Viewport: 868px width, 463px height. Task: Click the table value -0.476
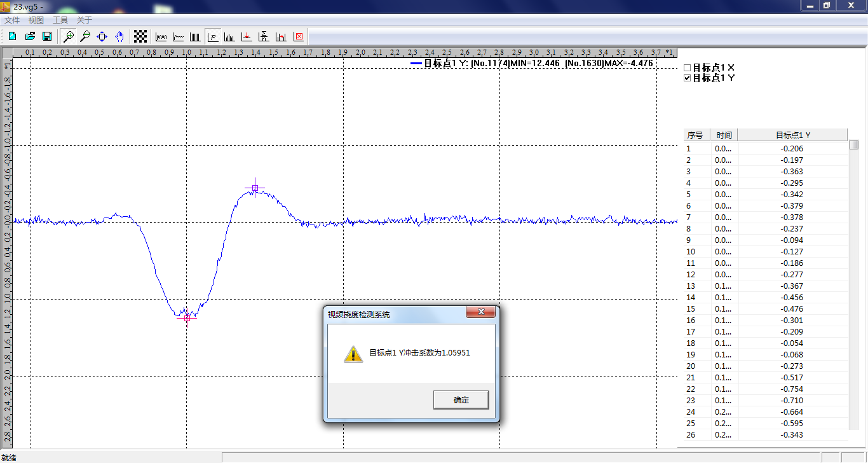point(793,309)
